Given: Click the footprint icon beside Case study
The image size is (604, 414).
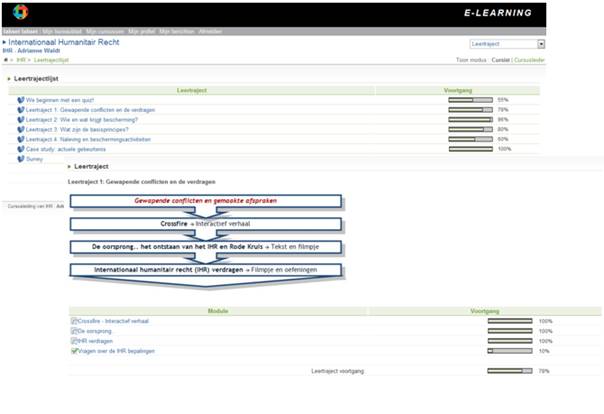Looking at the screenshot, I should tap(21, 149).
